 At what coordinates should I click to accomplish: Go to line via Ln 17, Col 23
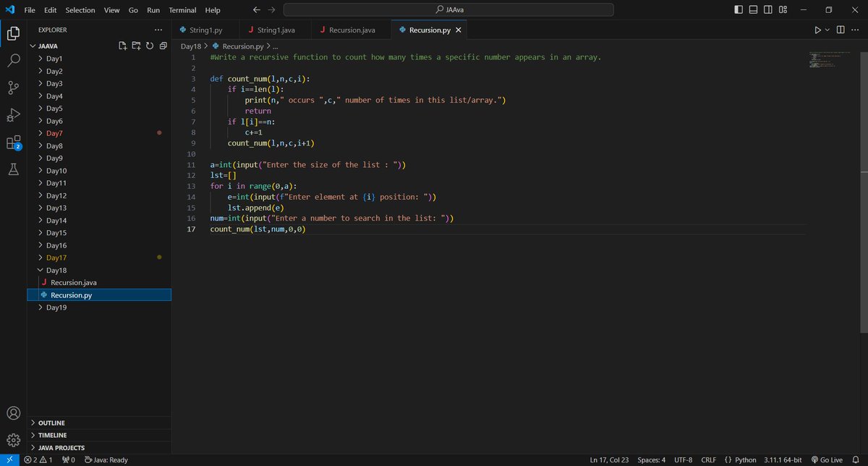pyautogui.click(x=608, y=459)
